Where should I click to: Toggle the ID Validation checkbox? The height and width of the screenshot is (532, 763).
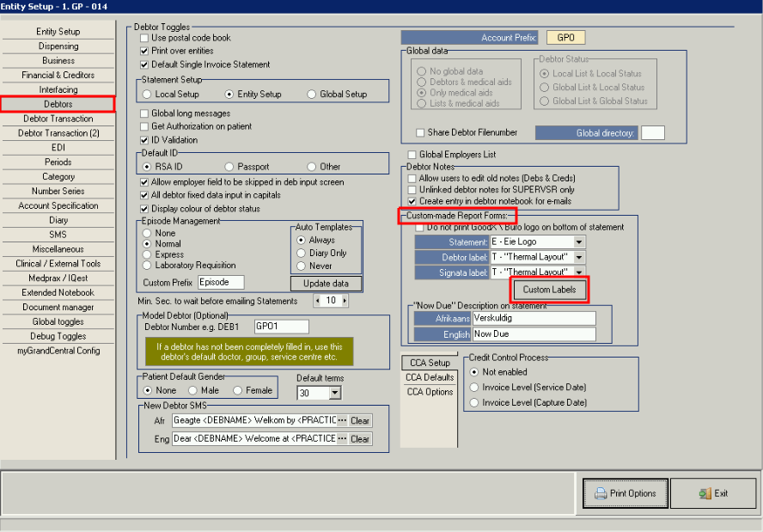point(144,139)
